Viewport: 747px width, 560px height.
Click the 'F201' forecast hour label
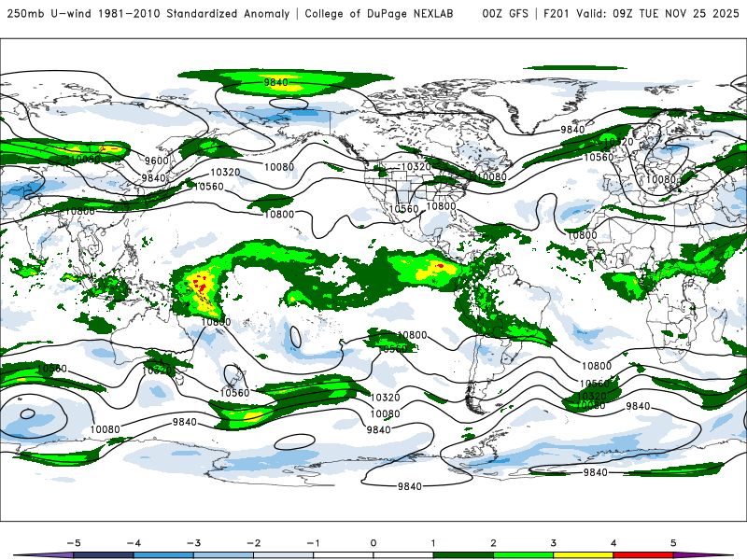coord(556,13)
